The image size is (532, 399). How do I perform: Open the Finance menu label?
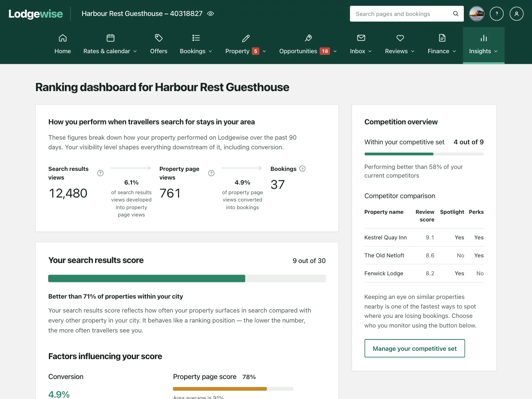click(438, 51)
